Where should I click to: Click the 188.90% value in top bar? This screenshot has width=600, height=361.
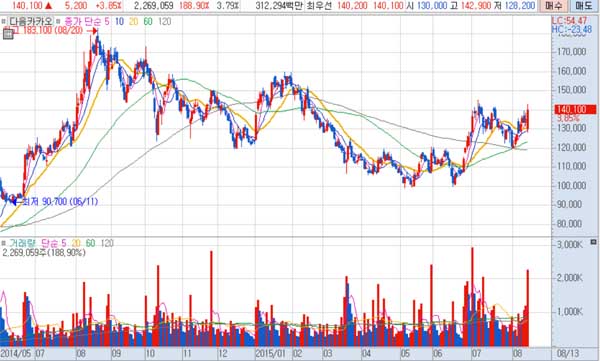pos(194,6)
